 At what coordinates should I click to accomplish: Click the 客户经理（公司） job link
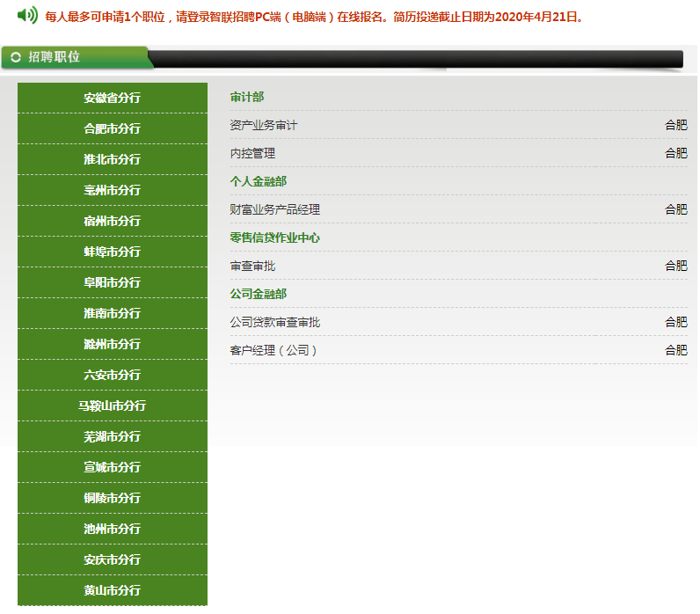(x=273, y=350)
